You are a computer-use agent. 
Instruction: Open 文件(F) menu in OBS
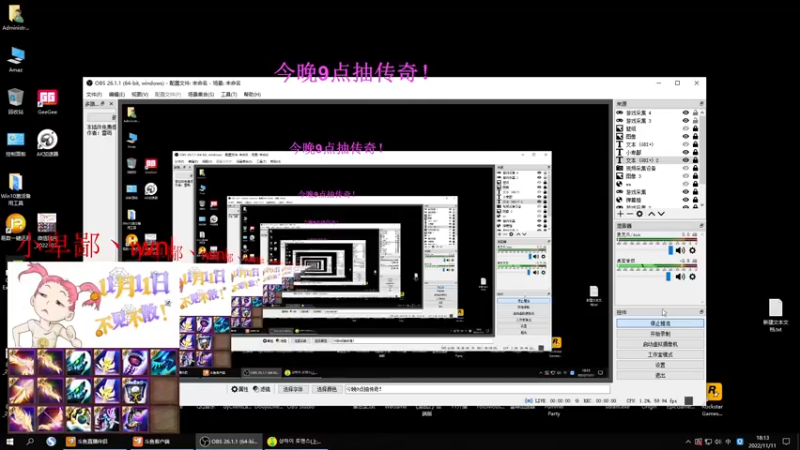point(94,94)
